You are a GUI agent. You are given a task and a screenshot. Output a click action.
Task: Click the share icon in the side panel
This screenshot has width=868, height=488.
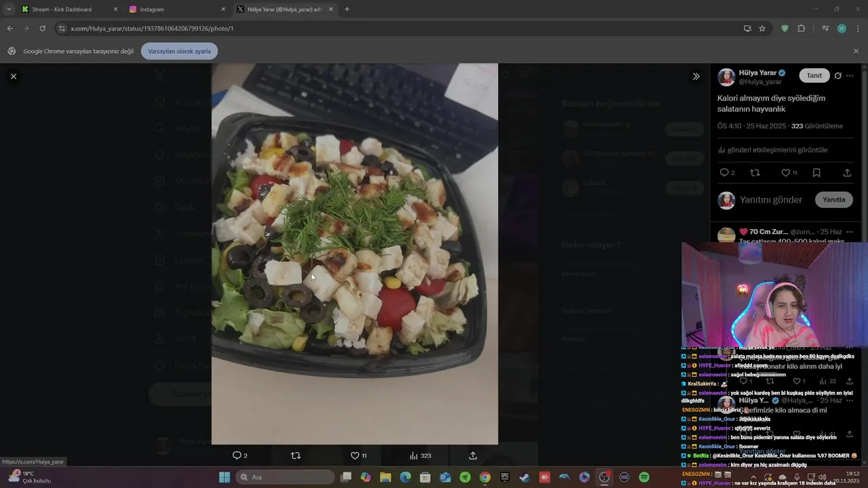(847, 173)
